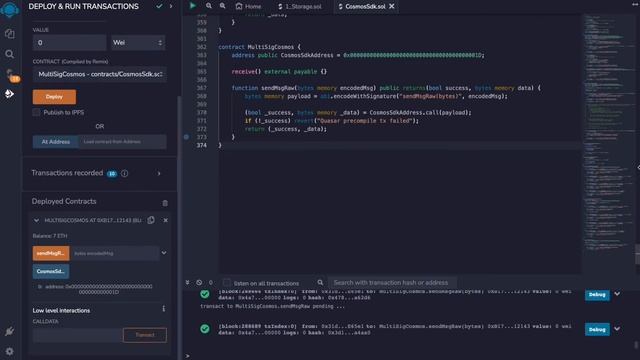The width and height of the screenshot is (640, 360).
Task: Toggle the Publish to IPFS checkbox
Action: (36, 112)
